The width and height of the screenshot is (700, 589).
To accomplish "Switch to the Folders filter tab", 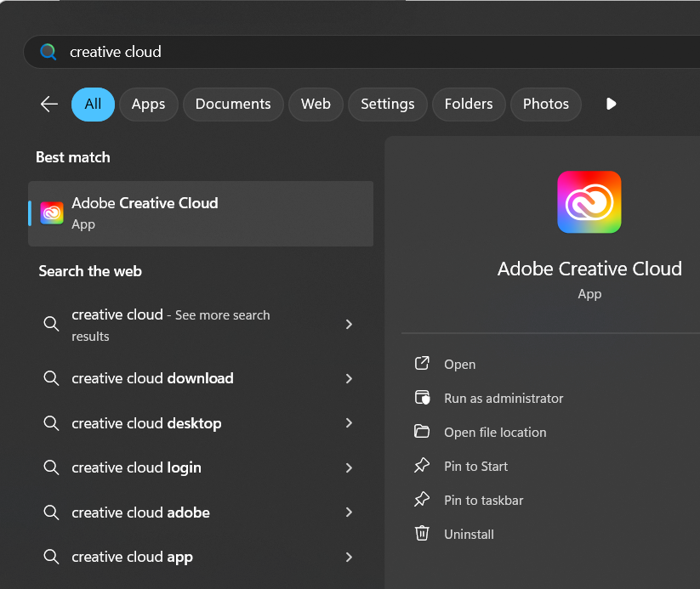I will coord(469,104).
